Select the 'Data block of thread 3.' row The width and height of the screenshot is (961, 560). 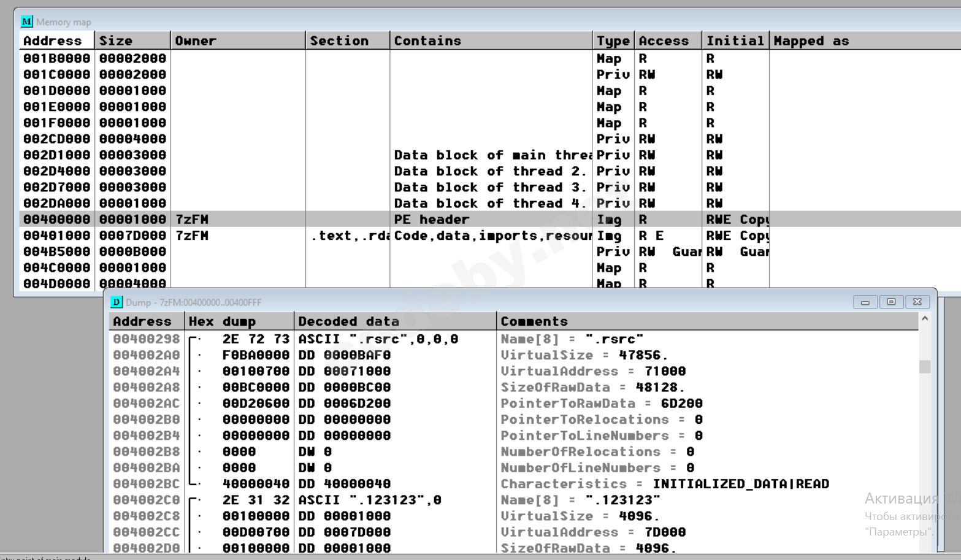(491, 187)
